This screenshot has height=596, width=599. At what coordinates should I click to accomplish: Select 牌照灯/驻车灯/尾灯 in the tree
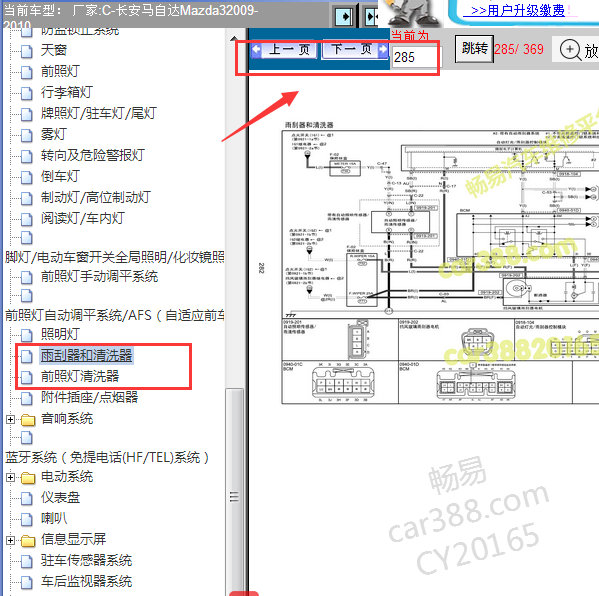[99, 113]
